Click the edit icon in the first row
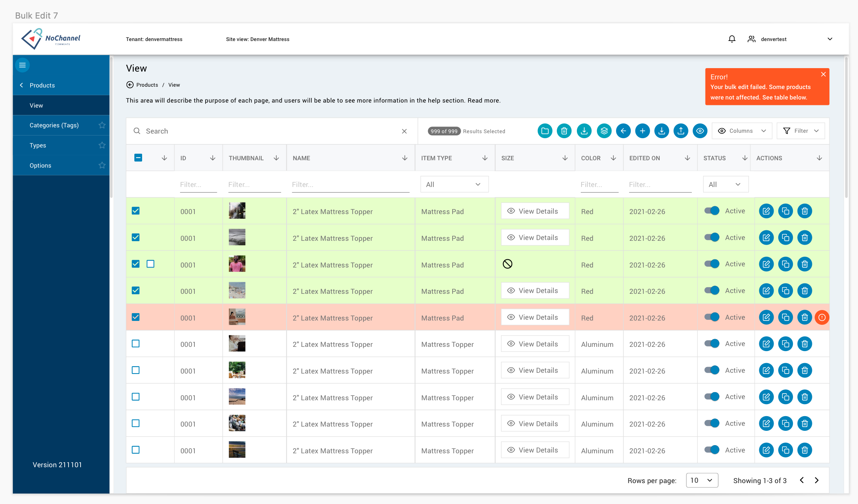 tap(766, 211)
